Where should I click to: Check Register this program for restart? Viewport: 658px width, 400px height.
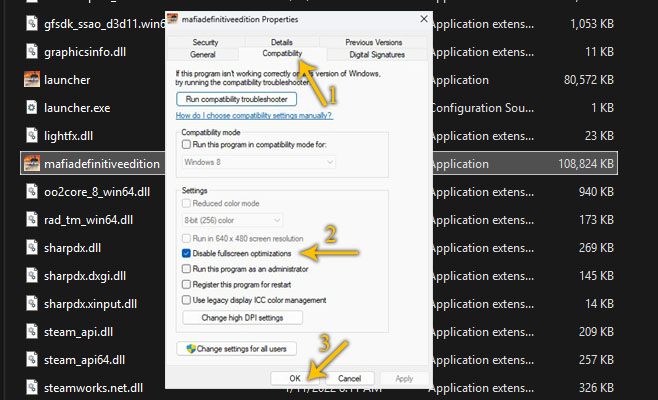tap(186, 285)
